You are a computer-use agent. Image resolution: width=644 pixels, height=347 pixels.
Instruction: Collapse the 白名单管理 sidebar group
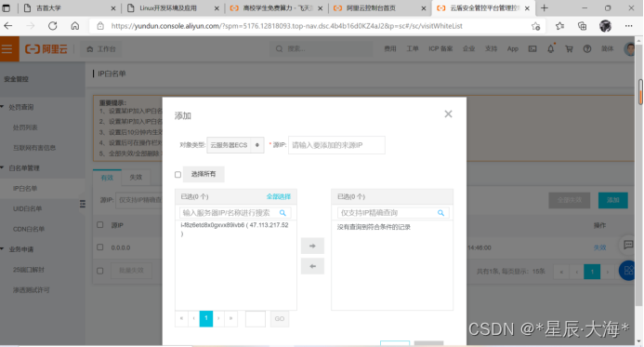click(x=3, y=167)
